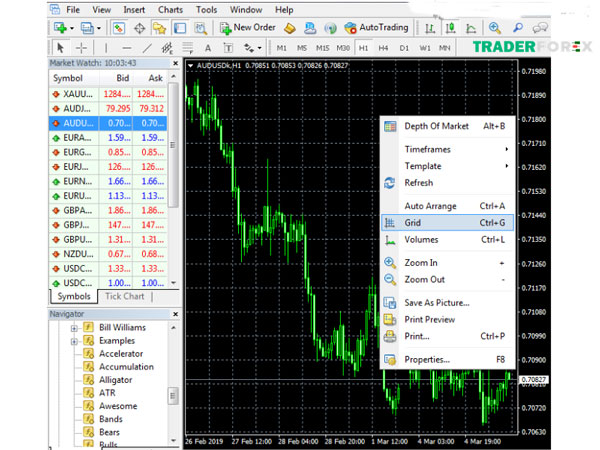Switch to the Tick Chart tab
Image resolution: width=600 pixels, height=450 pixels.
point(125,297)
